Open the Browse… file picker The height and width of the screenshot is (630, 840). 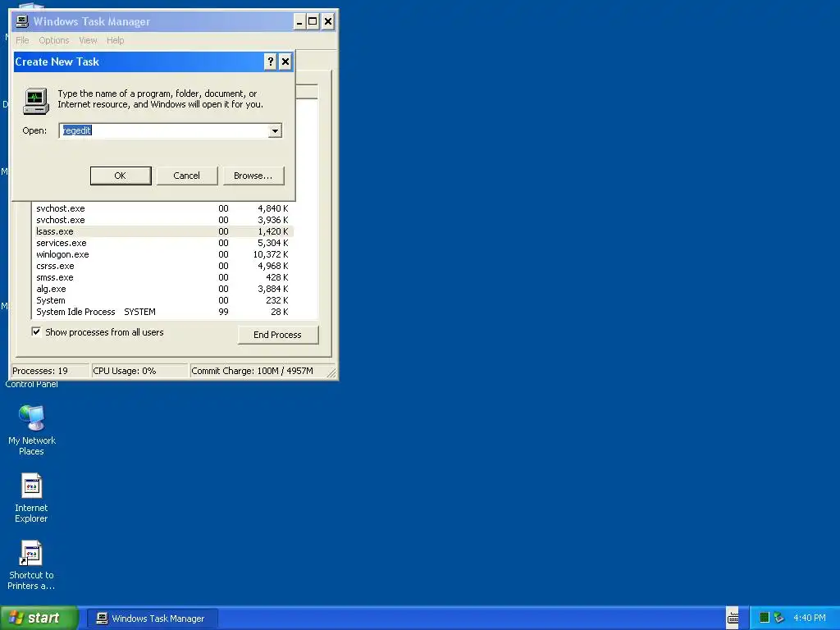pyautogui.click(x=253, y=176)
